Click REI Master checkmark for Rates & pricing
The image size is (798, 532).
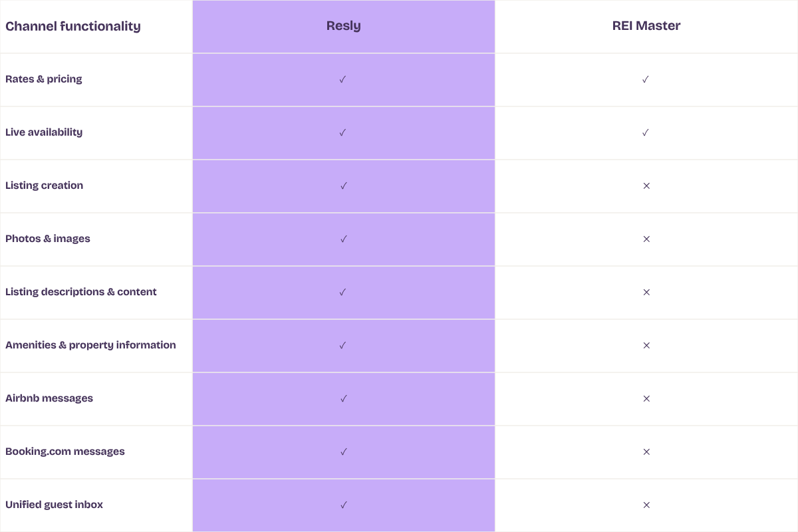[x=646, y=79]
